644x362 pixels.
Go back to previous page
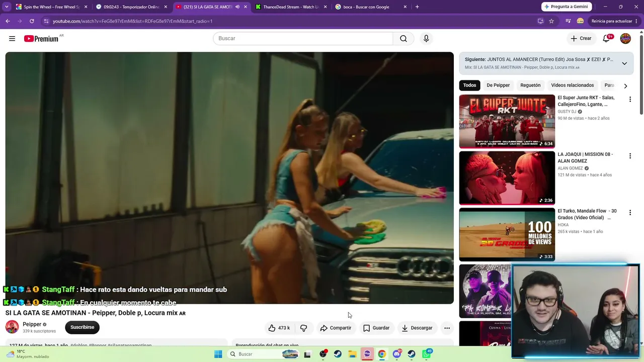(8, 21)
